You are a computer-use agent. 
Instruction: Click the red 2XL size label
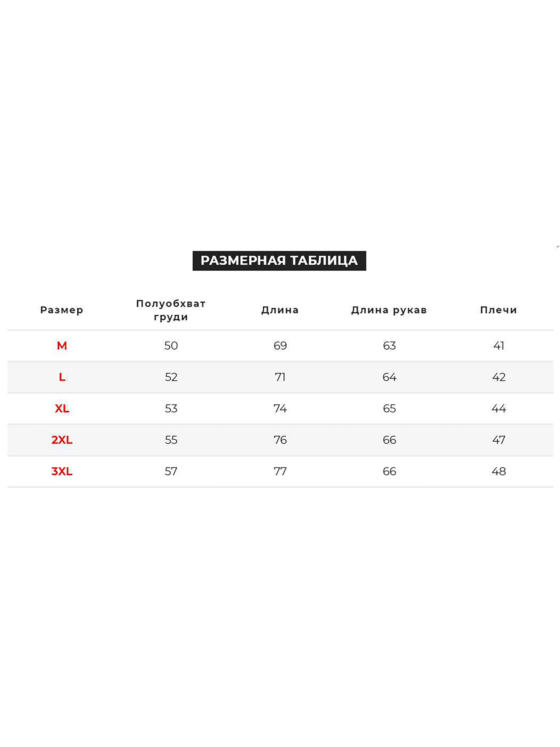pyautogui.click(x=62, y=440)
